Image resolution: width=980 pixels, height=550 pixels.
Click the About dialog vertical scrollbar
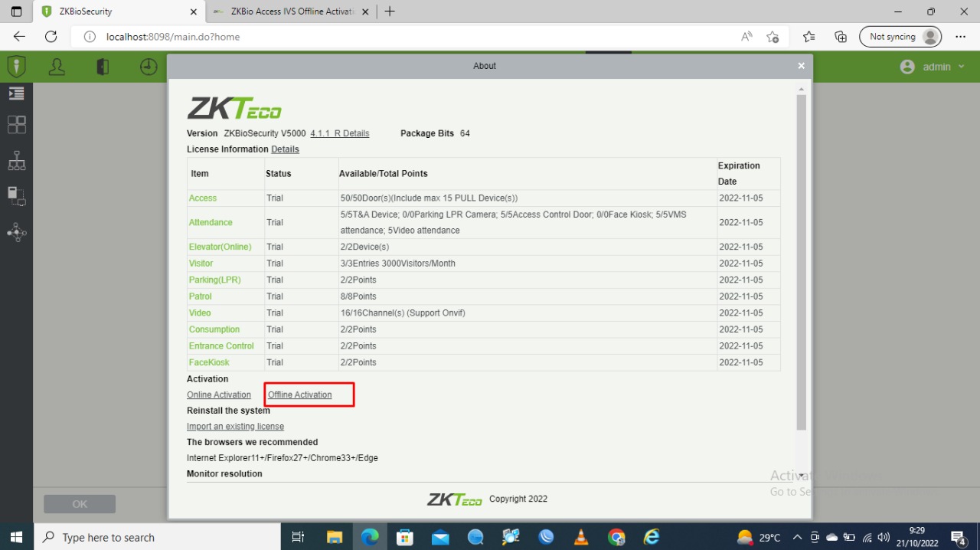[801, 260]
